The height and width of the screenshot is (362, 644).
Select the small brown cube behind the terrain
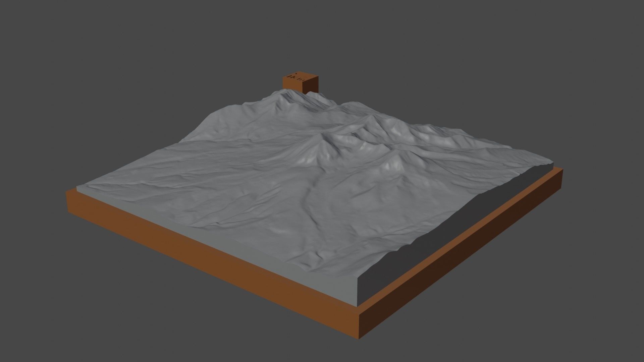[300, 83]
